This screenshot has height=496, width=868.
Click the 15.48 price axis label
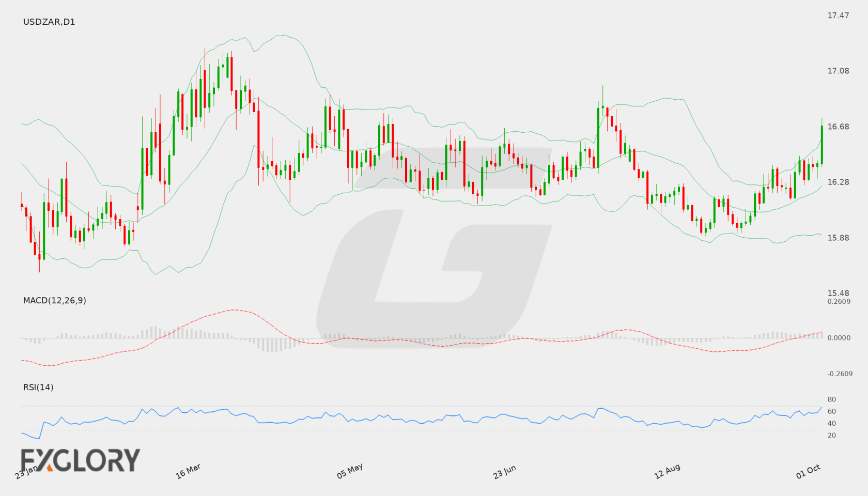point(838,293)
